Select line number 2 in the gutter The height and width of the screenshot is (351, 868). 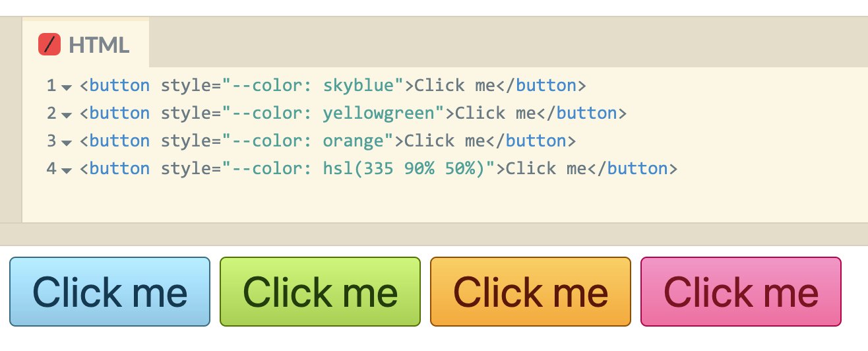[51, 113]
